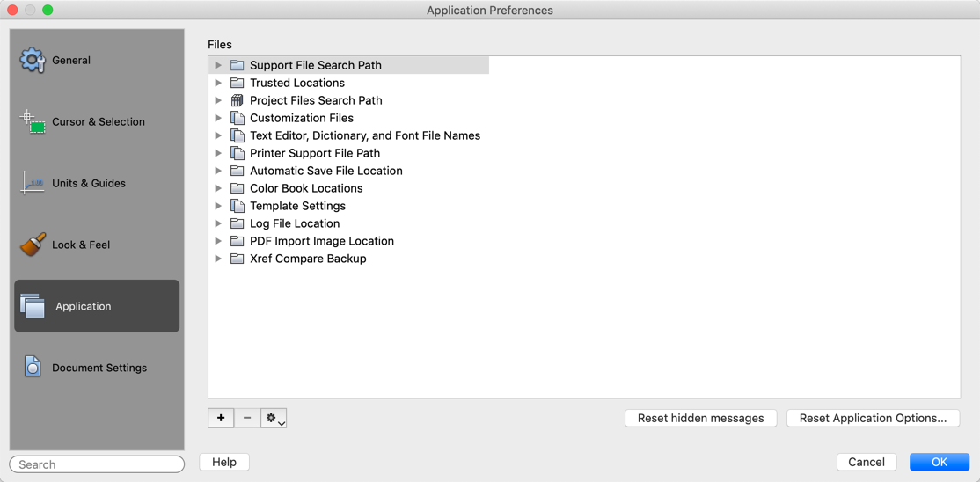Click the General gear icon
Image resolution: width=980 pixels, height=482 pixels.
pyautogui.click(x=33, y=60)
